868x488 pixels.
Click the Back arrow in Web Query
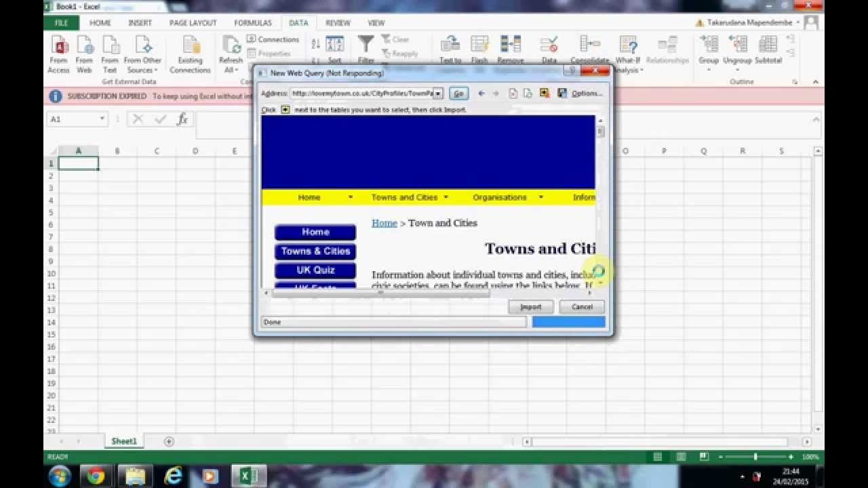click(x=481, y=94)
